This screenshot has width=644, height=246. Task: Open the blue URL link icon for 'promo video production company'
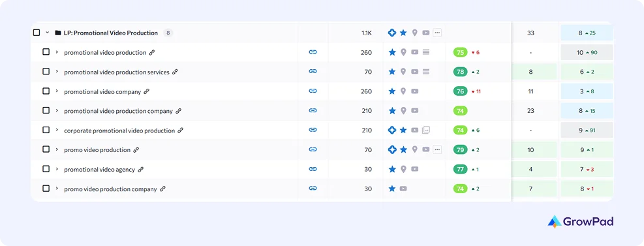coord(313,189)
